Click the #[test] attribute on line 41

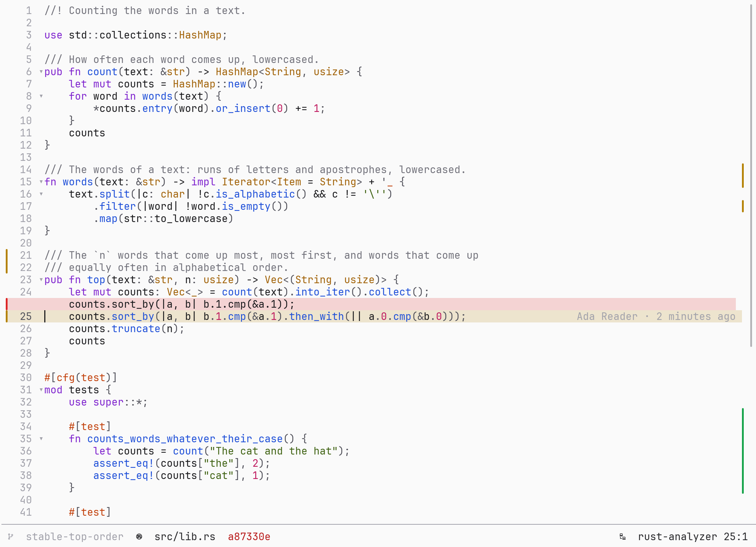pyautogui.click(x=90, y=512)
